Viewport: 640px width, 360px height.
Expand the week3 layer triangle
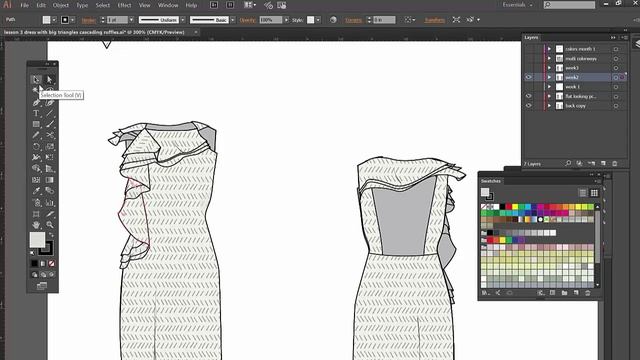[x=549, y=68]
